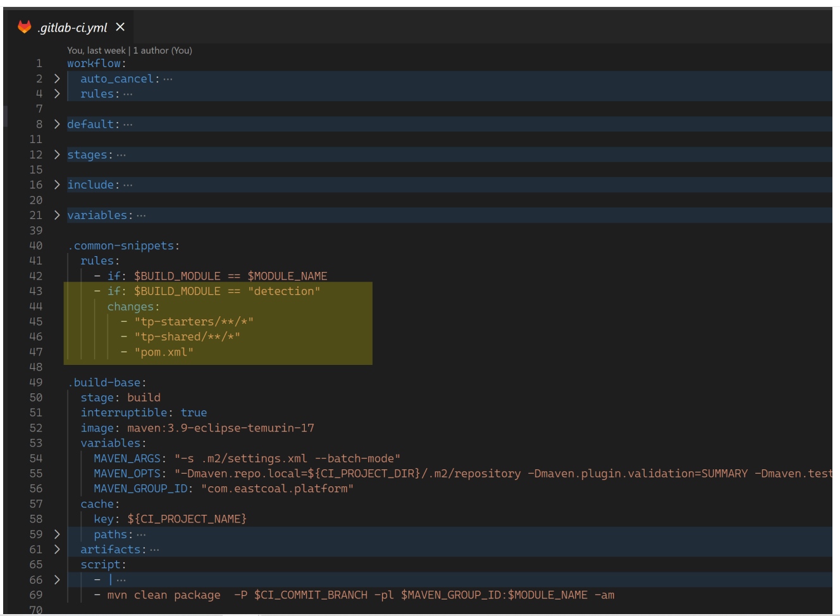Viewport: 840px width, 616px height.
Task: Click the 'script' key on line 65
Action: [101, 565]
